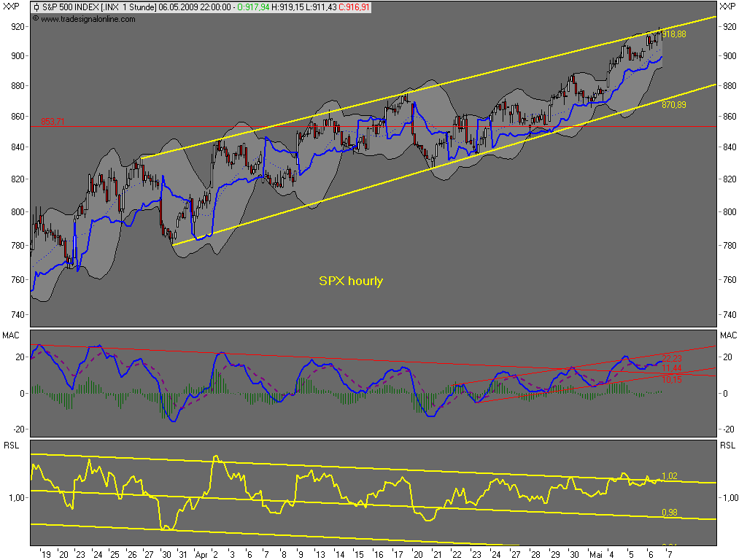Click the 1,00 tick on the right RSL axis

[731, 498]
